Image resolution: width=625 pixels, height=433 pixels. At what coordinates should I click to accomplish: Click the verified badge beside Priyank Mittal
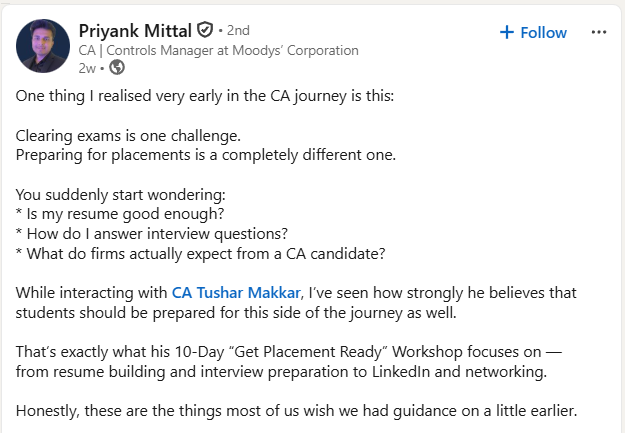click(205, 31)
